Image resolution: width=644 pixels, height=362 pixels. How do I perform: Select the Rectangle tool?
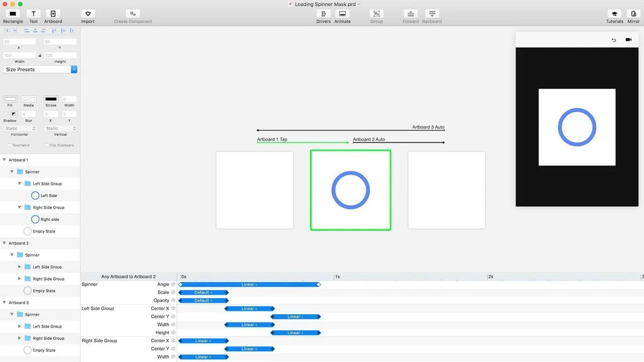click(13, 13)
